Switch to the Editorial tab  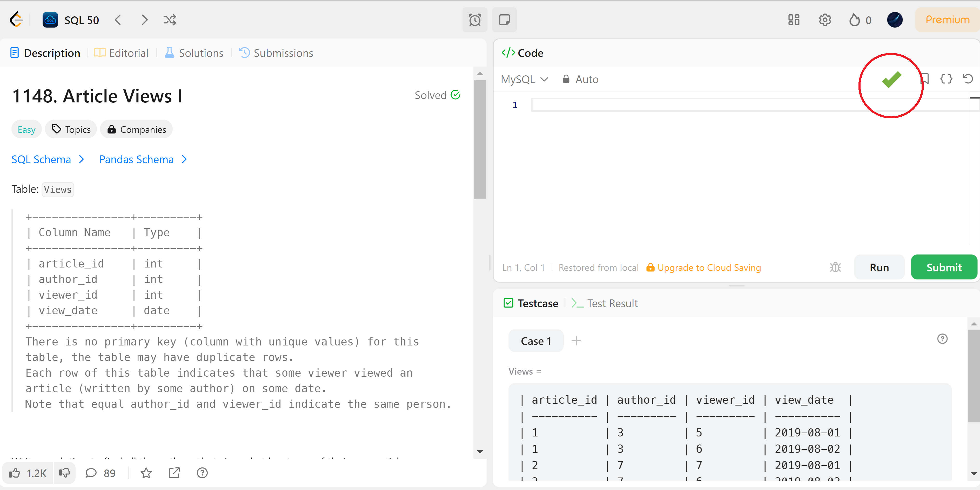click(121, 53)
